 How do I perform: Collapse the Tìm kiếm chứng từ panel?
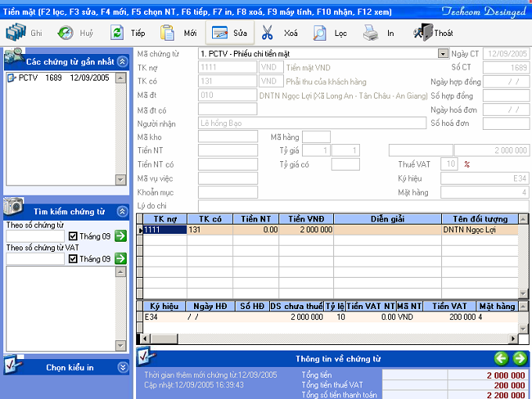tap(123, 212)
